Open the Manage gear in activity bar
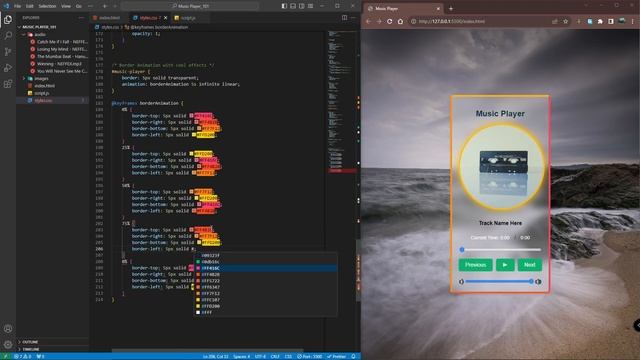This screenshot has height=360, width=640. point(8,344)
